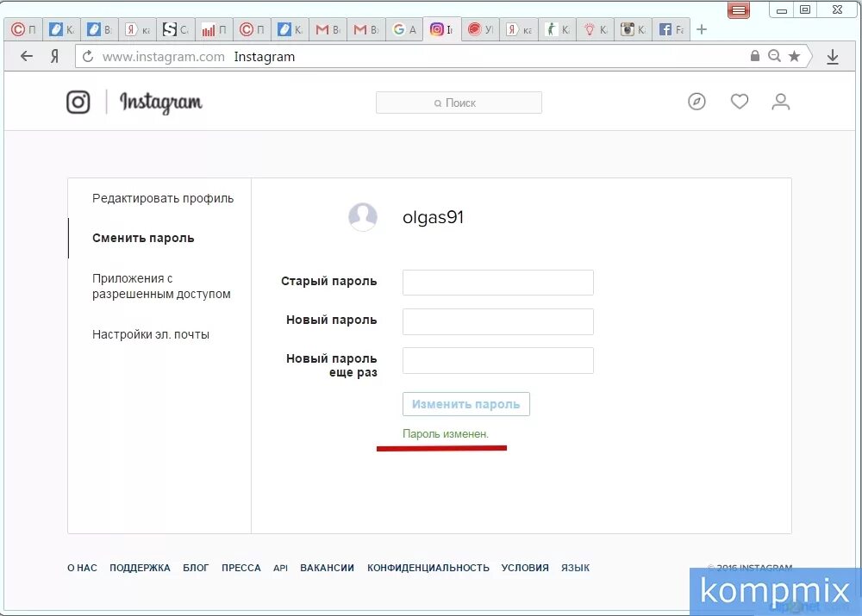
Task: Click the padlock security icon in address bar
Action: 755,55
